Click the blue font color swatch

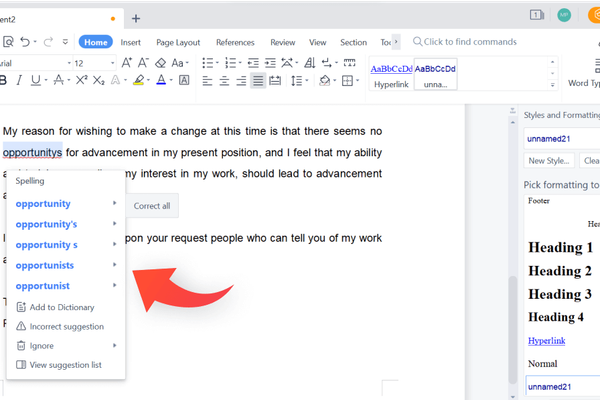[x=161, y=80]
